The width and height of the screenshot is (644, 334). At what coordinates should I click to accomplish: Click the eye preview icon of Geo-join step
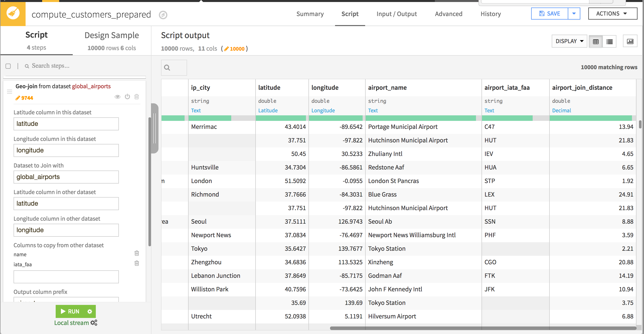click(117, 97)
